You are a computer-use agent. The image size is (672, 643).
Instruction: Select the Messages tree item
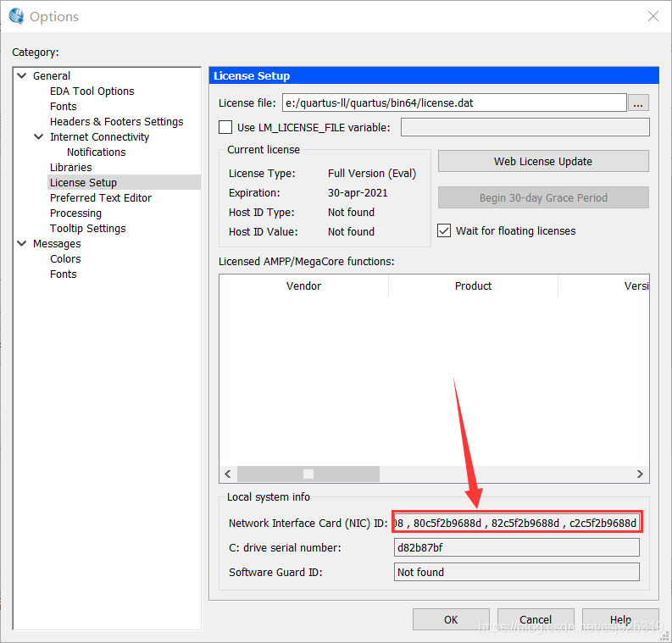(x=57, y=243)
